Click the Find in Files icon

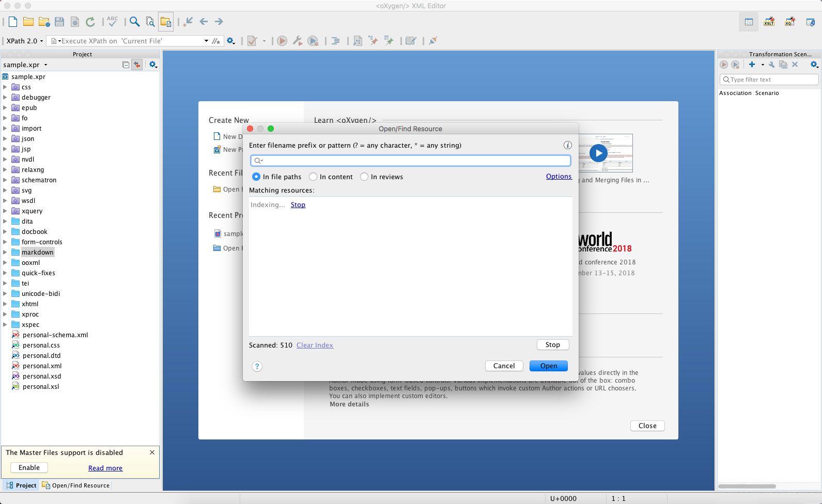150,22
